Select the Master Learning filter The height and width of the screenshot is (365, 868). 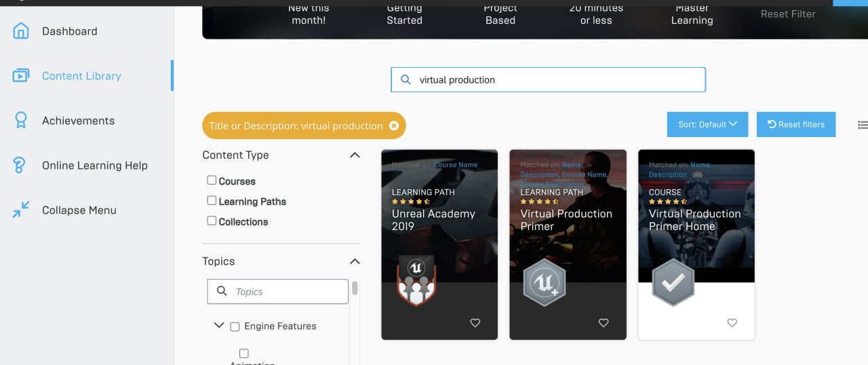tap(692, 14)
